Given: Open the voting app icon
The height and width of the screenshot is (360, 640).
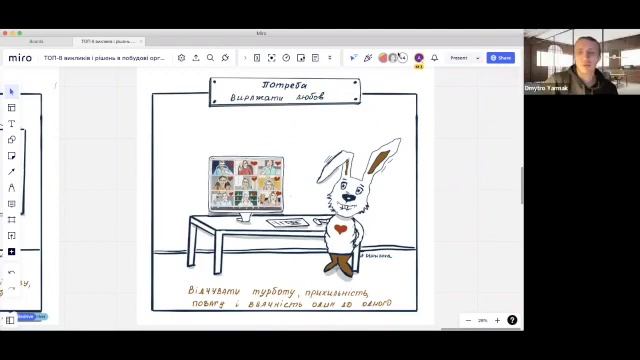Looking at the screenshot, I should coord(257,58).
